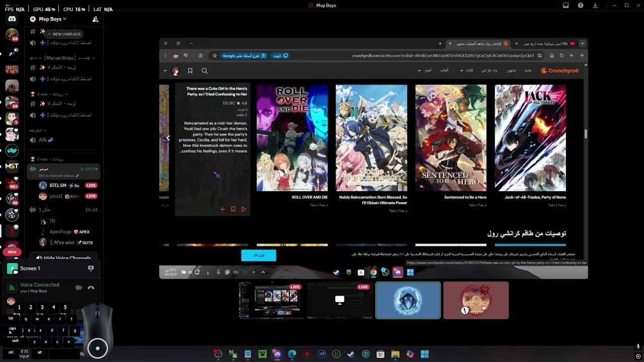Click the Jack-of-All-Trades, Party of None title
The width and height of the screenshot is (644, 362).
[x=535, y=198]
